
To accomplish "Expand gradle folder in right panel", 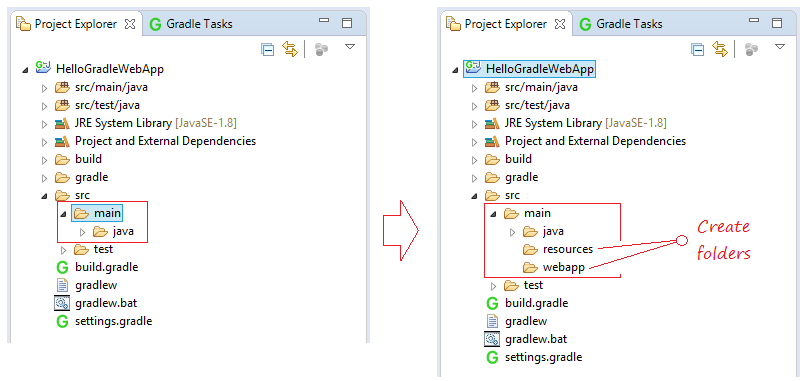I will pyautogui.click(x=475, y=178).
